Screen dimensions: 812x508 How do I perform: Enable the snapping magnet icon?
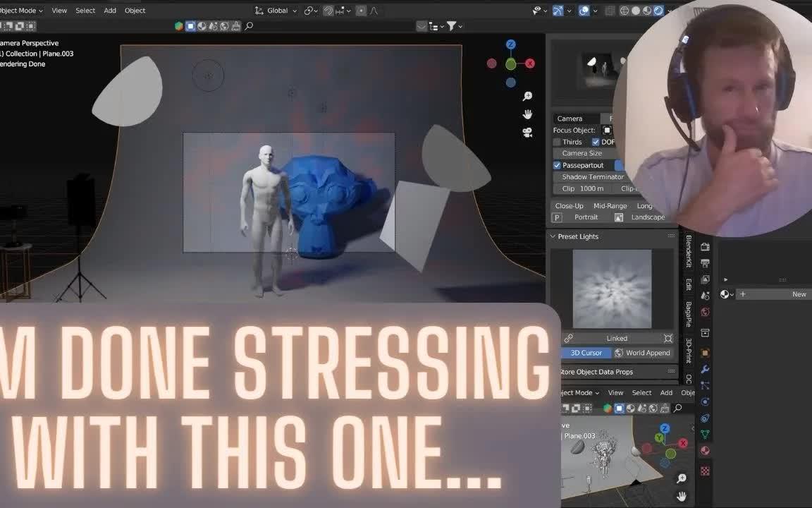coord(328,10)
